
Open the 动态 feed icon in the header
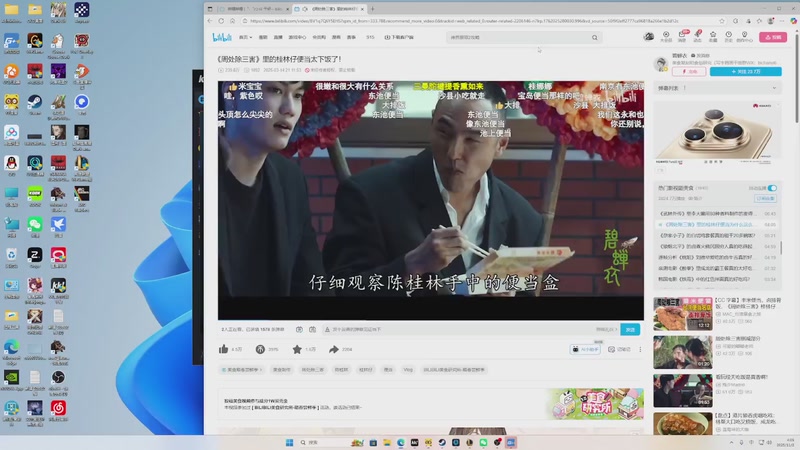697,36
